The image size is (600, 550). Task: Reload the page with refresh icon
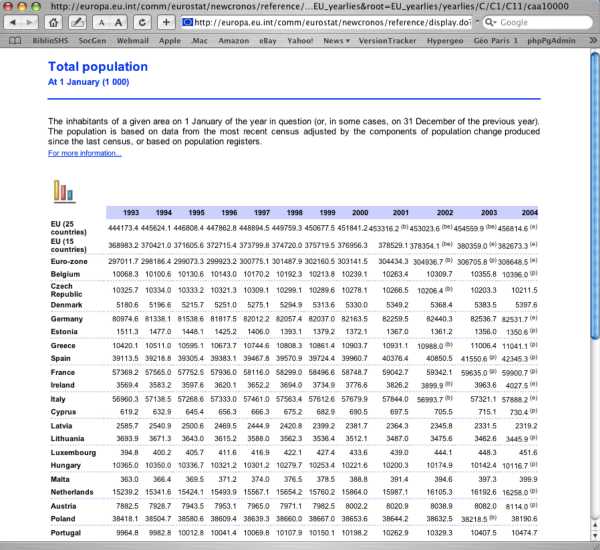(x=142, y=23)
